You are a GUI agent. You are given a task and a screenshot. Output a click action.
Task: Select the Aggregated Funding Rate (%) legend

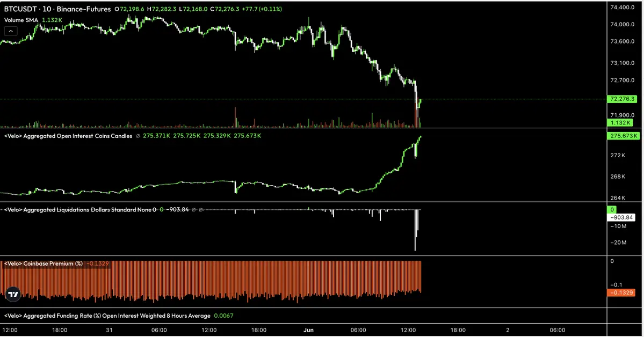click(x=107, y=316)
